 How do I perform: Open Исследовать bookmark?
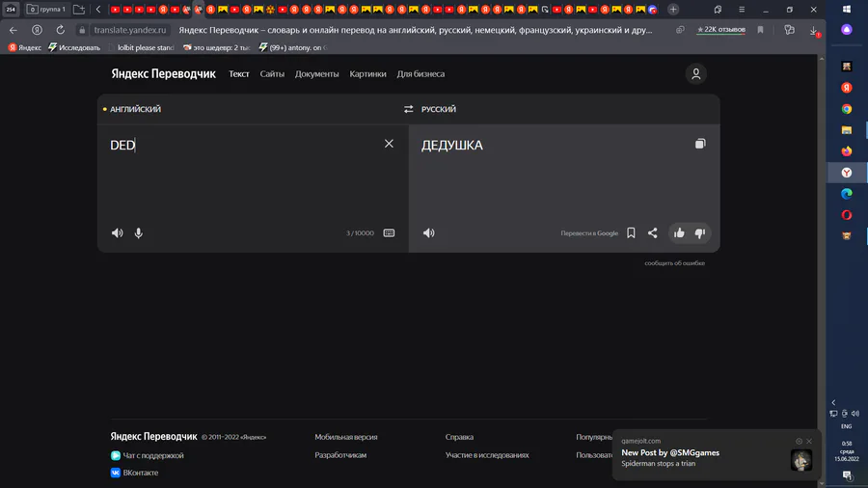click(74, 47)
